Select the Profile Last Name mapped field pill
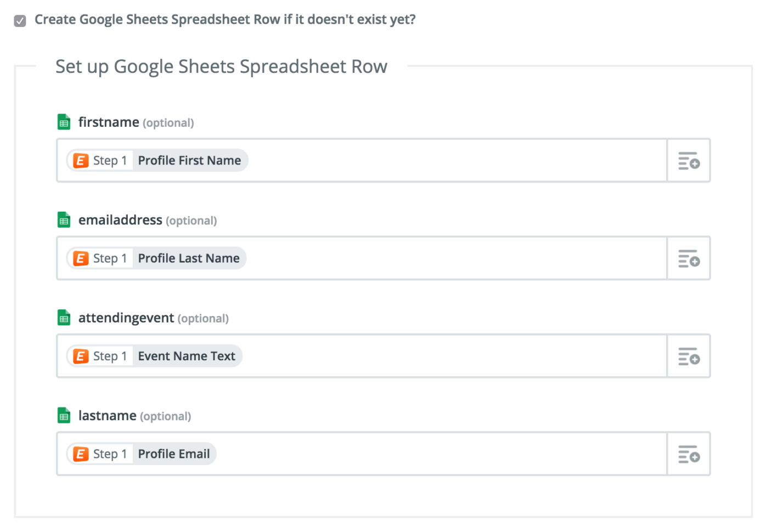766x532 pixels. [x=188, y=258]
